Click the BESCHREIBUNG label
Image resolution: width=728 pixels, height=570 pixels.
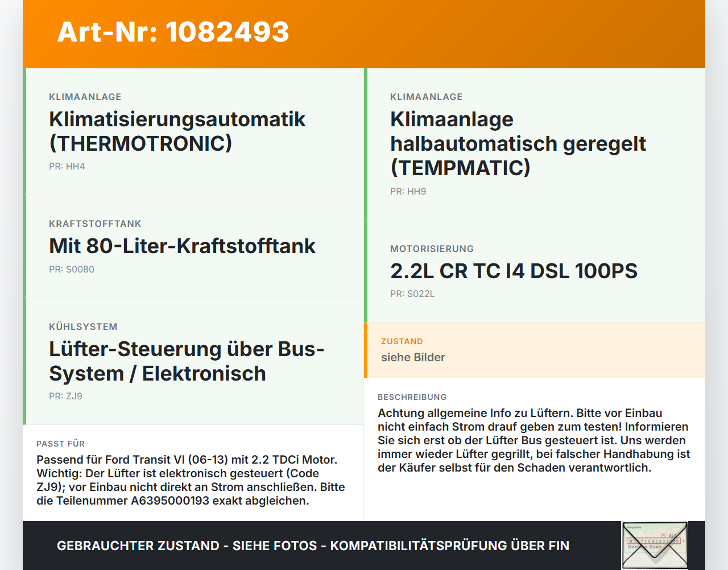(412, 397)
